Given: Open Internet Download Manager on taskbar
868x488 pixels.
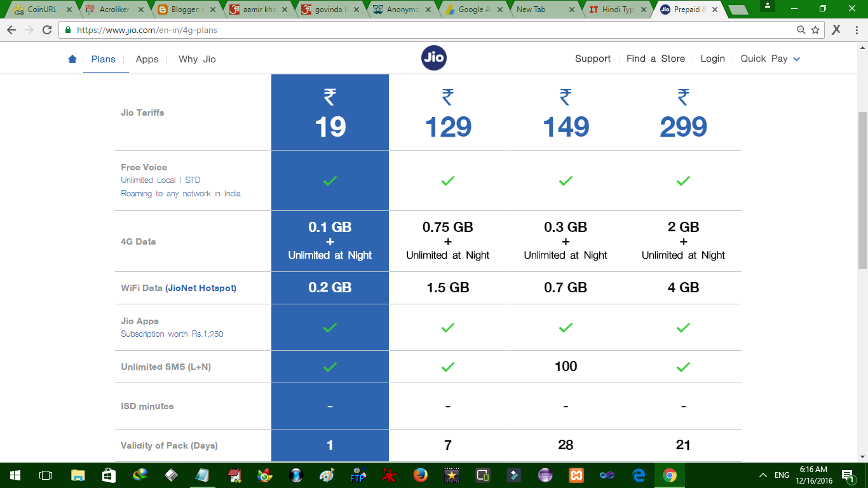Looking at the screenshot, I should 140,475.
